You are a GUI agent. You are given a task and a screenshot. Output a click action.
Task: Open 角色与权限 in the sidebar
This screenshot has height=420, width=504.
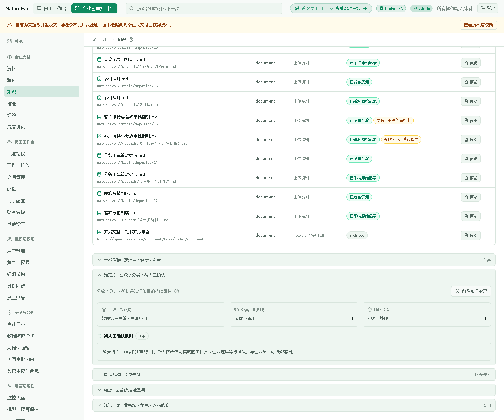tap(42, 262)
